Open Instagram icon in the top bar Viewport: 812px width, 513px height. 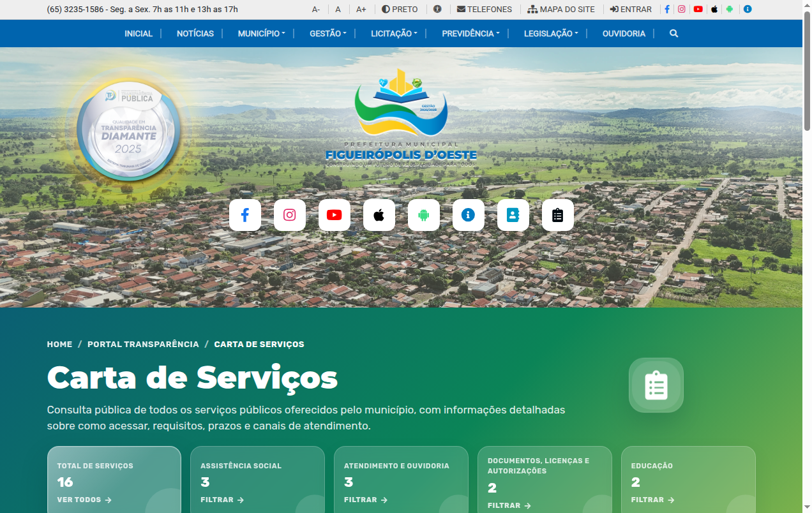point(682,10)
